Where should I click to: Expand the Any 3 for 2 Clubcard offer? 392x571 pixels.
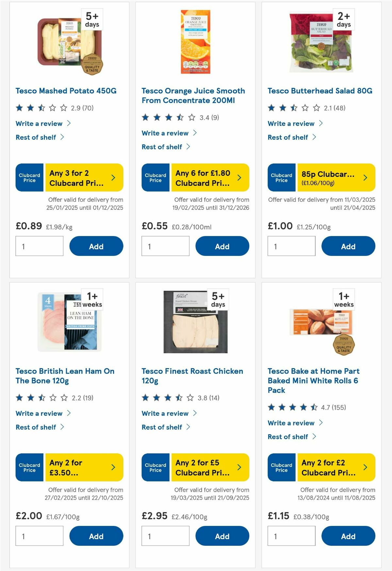[x=113, y=177]
